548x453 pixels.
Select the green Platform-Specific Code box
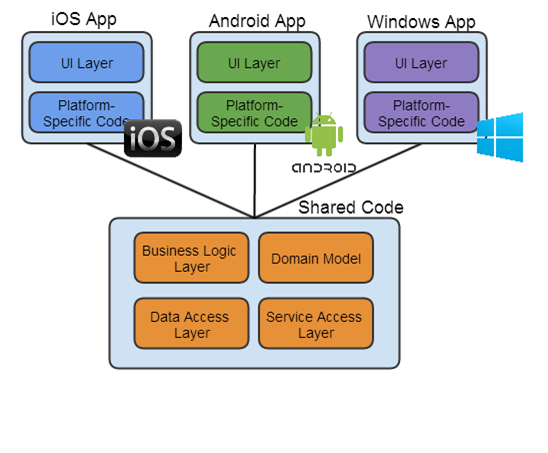(254, 113)
